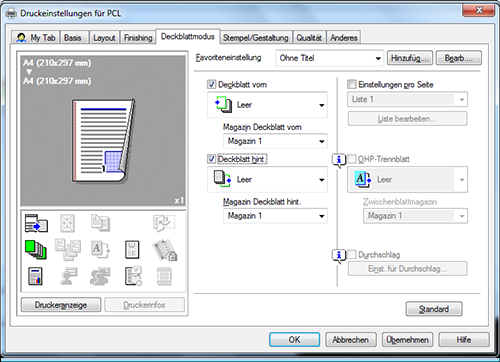Viewport: 500px width, 362px height.
Task: Click the info icon beside OHP-Trennblatt
Action: coord(339,161)
